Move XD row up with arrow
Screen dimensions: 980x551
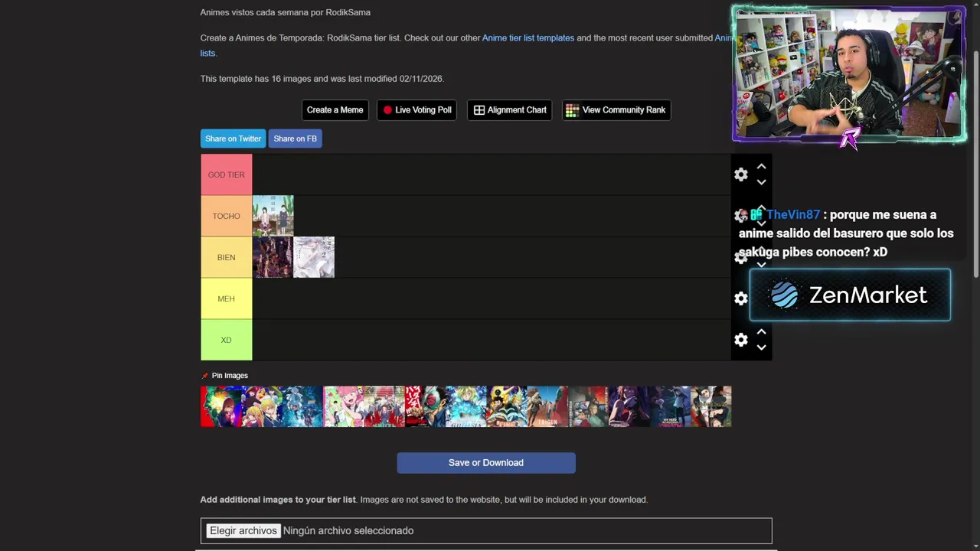761,331
